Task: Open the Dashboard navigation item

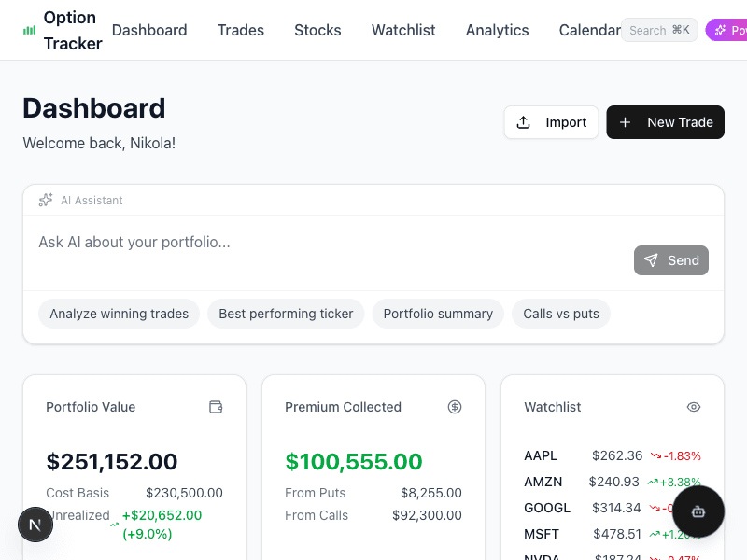Action: [149, 30]
